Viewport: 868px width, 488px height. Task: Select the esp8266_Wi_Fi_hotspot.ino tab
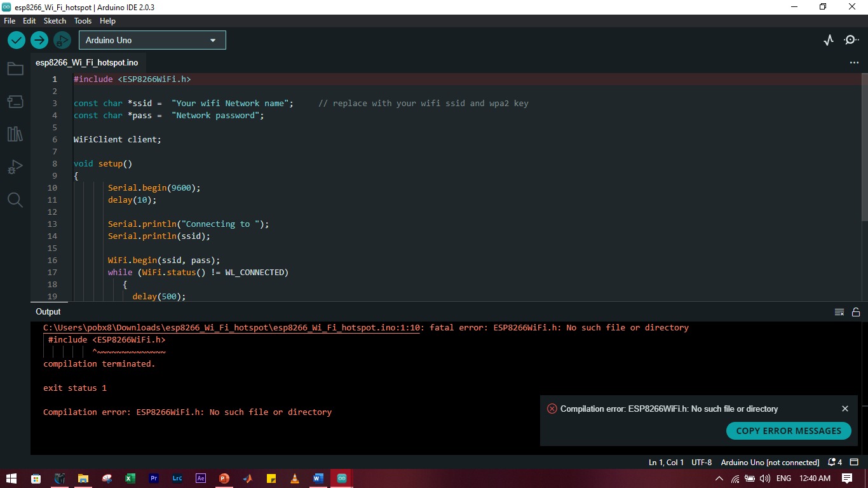click(87, 63)
